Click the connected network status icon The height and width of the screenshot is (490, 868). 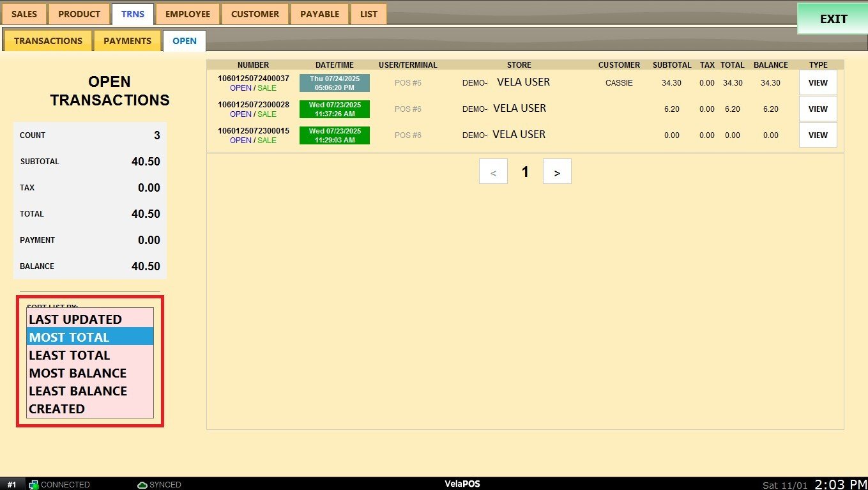[x=34, y=485]
